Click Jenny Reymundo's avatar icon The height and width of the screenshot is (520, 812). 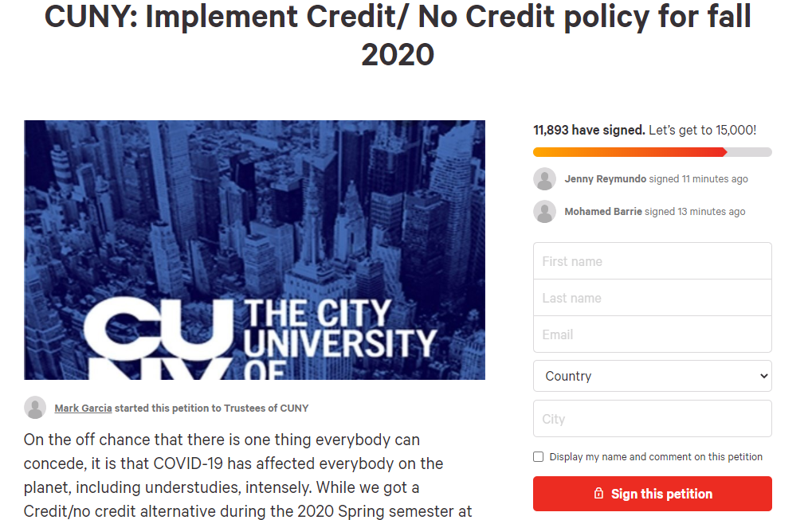pos(544,179)
